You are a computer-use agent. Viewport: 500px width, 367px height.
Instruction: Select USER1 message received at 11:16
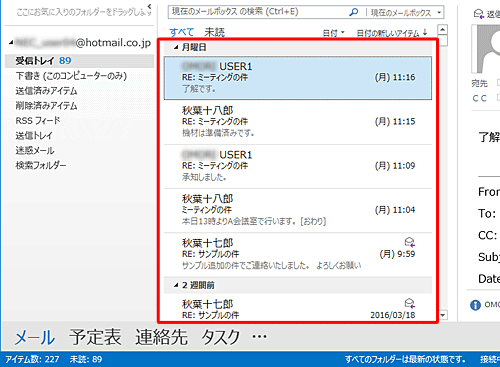coord(298,78)
